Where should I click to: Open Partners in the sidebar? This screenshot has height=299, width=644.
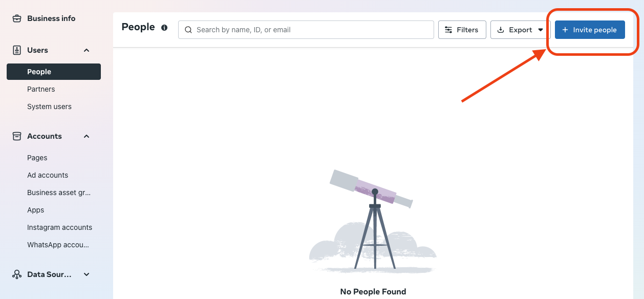pos(41,89)
